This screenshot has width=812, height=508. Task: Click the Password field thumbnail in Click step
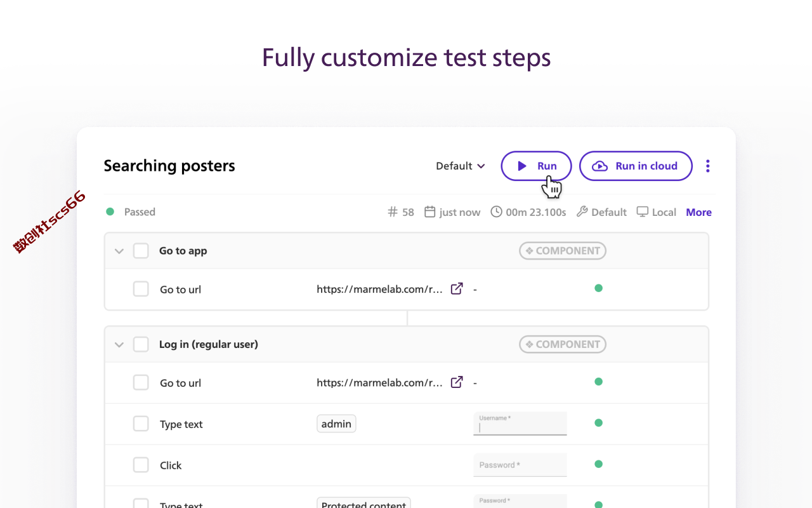[520, 465]
